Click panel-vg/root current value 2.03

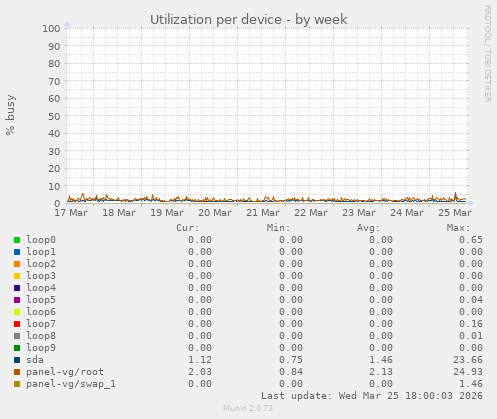200,372
